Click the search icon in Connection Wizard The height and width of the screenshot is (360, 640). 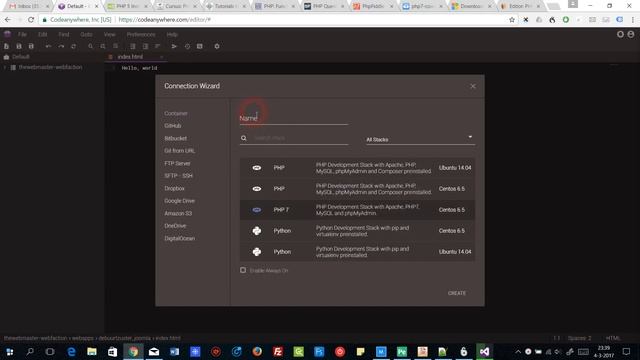click(x=244, y=138)
